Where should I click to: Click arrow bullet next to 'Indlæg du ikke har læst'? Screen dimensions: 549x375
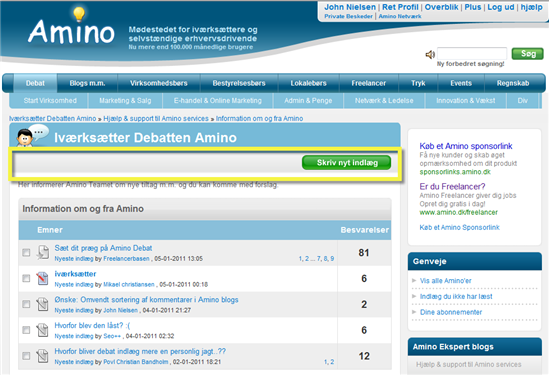point(414,296)
